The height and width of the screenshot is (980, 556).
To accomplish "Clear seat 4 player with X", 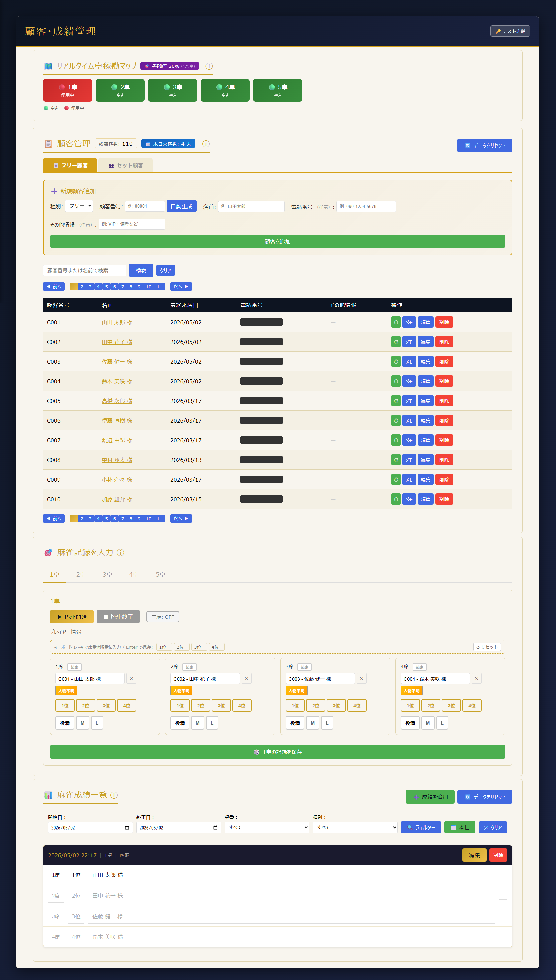I will (x=476, y=678).
